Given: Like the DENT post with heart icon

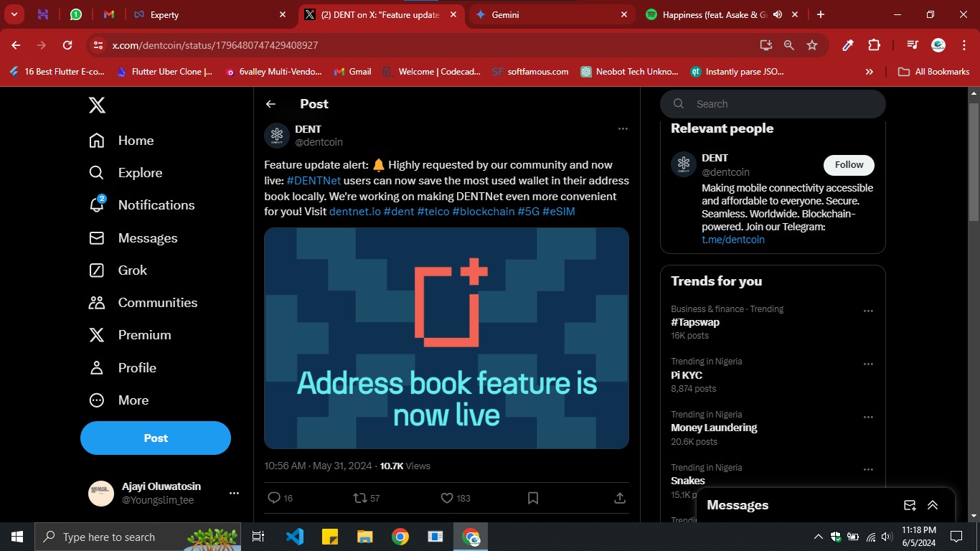Looking at the screenshot, I should (447, 498).
